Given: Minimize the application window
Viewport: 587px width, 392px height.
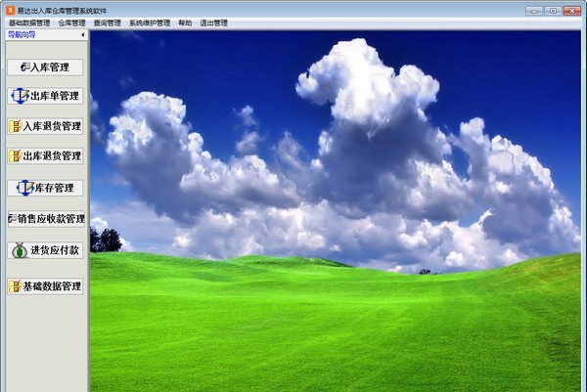Looking at the screenshot, I should click(534, 11).
